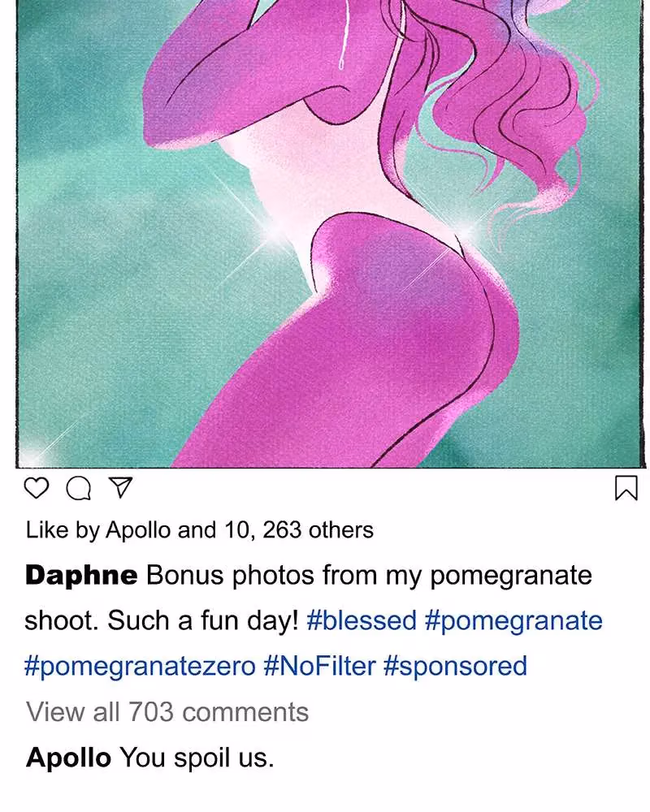This screenshot has width=650, height=812.
Task: Open the #pomegranate hashtag
Action: [513, 621]
